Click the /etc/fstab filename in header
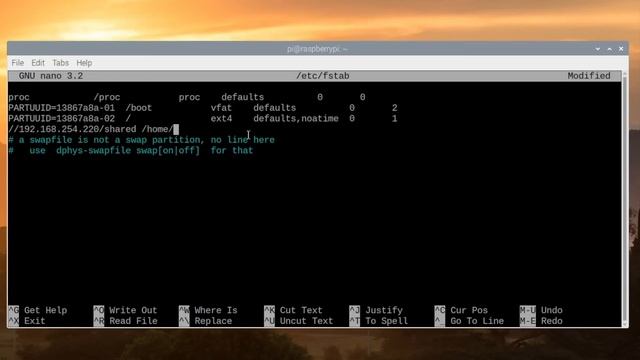Screen dimensions: 640x360 [322, 76]
